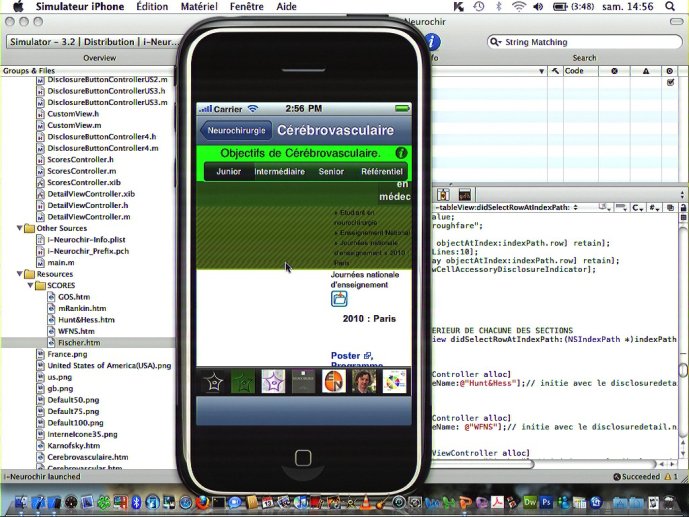
Task: Select the Junior segment
Action: click(228, 172)
